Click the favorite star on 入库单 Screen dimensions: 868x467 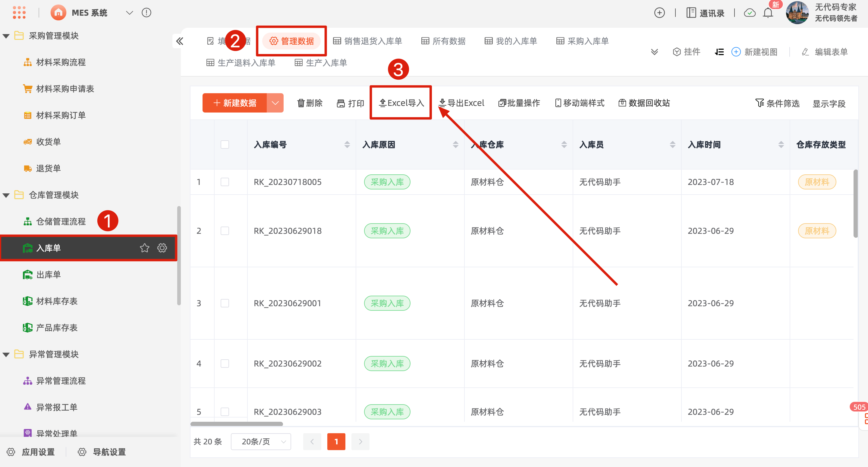[x=145, y=248]
